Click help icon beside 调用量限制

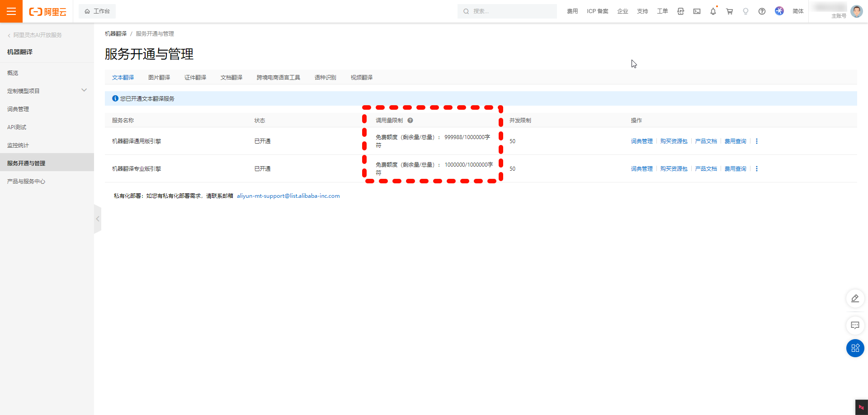pos(410,121)
